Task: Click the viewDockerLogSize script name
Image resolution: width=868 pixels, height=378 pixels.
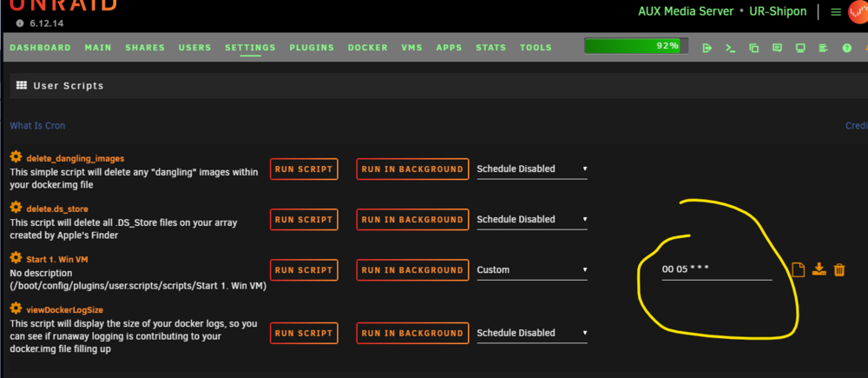Action: (x=65, y=310)
